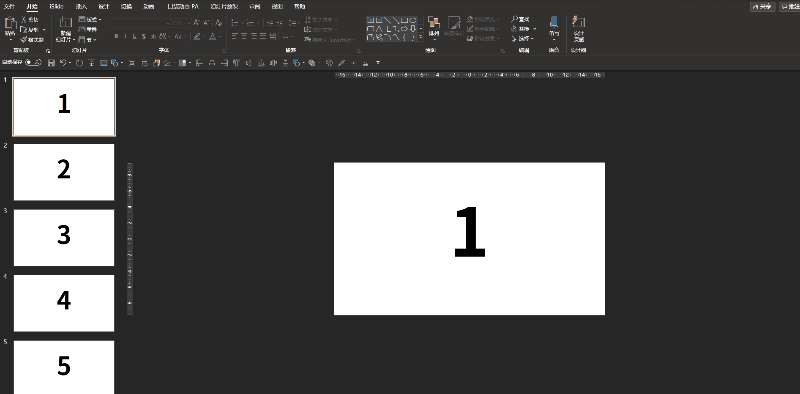The image size is (800, 394).
Task: Click the Text Direction icon
Action: 308,20
